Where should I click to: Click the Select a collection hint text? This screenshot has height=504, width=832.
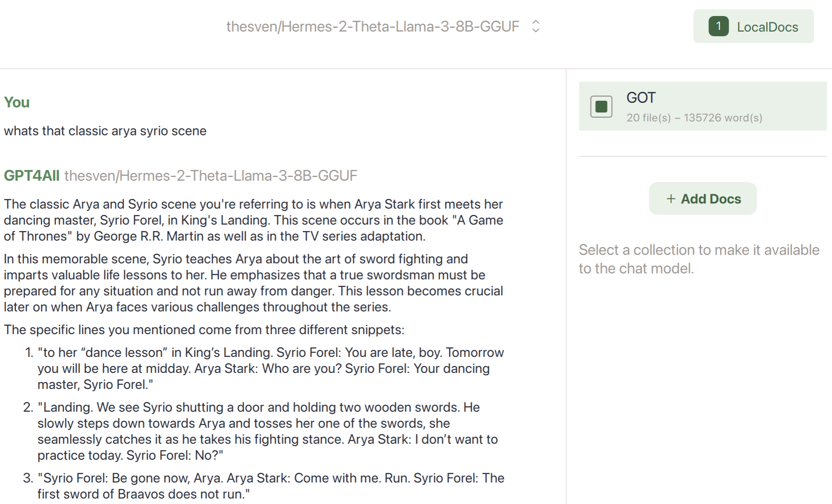click(698, 259)
